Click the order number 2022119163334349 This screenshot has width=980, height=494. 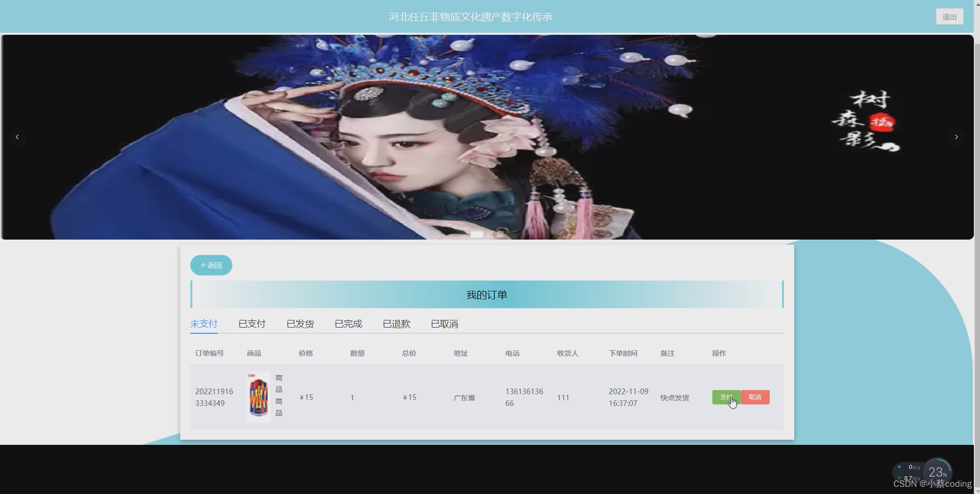click(x=214, y=397)
